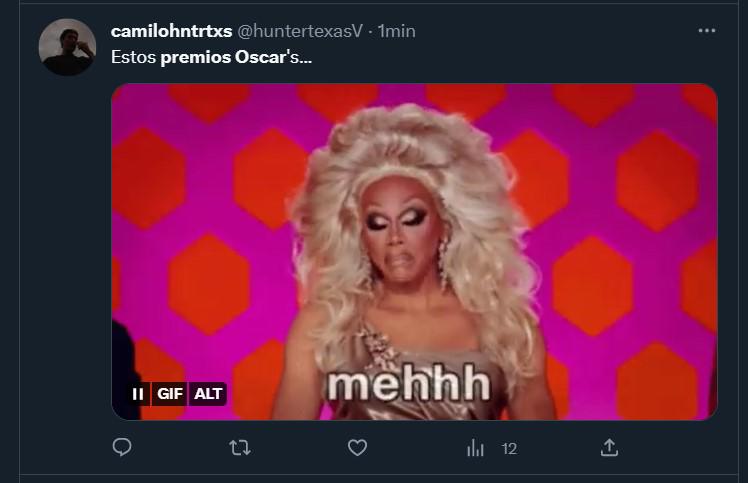Click the mehhh caption in the GIF
748x483 pixels.
pyautogui.click(x=408, y=383)
